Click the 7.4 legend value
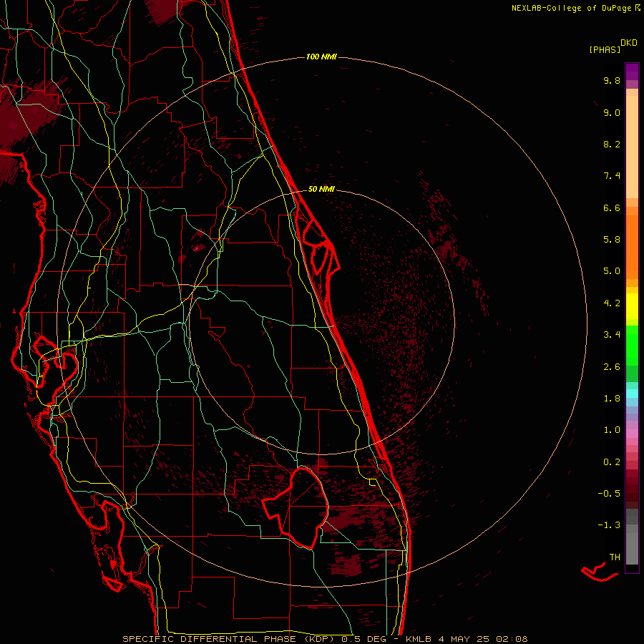Viewport: 644px width, 644px height. point(612,176)
